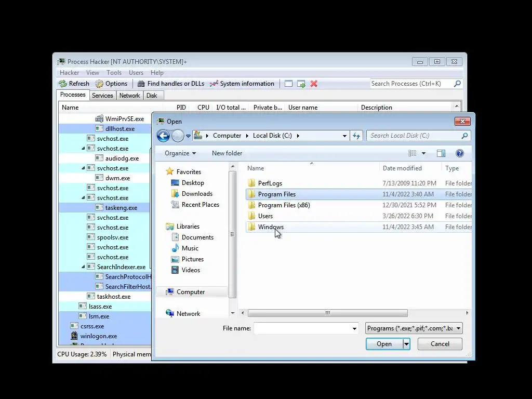Click the find window toolbar icon

tap(288, 84)
